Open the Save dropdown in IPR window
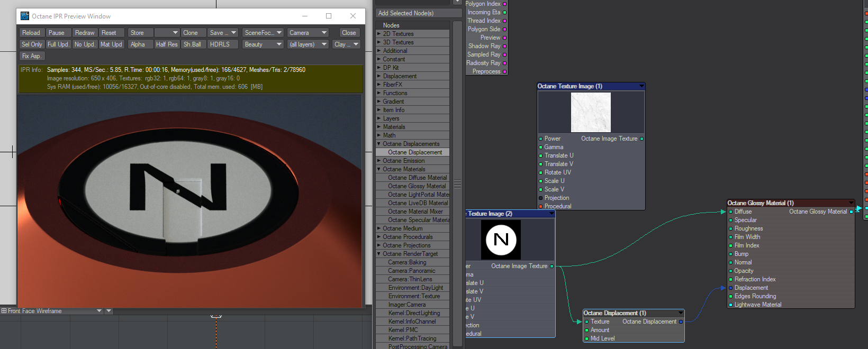868x349 pixels. pos(223,33)
